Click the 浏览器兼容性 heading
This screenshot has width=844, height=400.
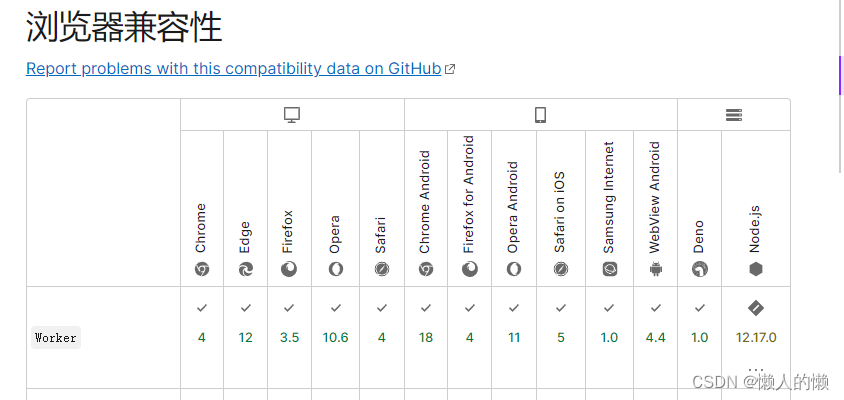(x=124, y=27)
